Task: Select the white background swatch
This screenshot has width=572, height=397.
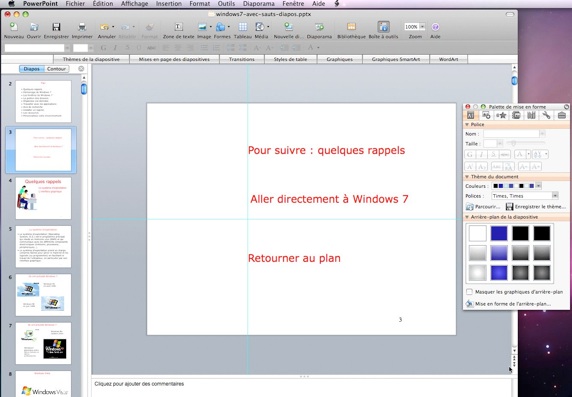Action: click(478, 233)
